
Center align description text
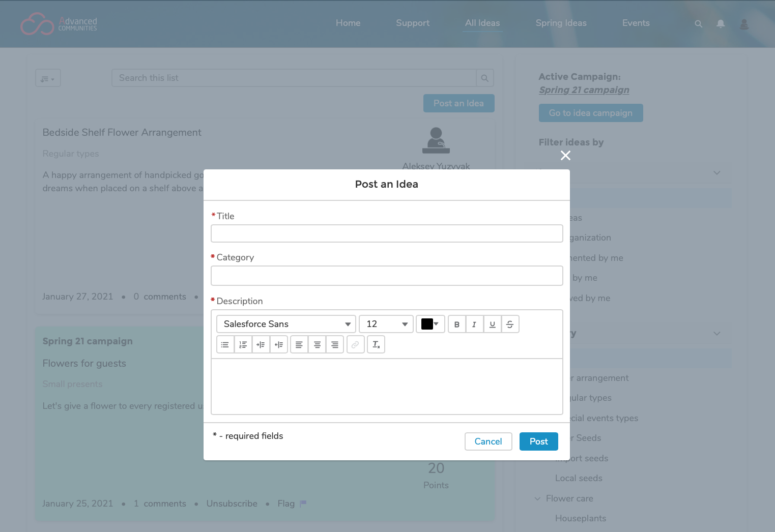coord(317,344)
